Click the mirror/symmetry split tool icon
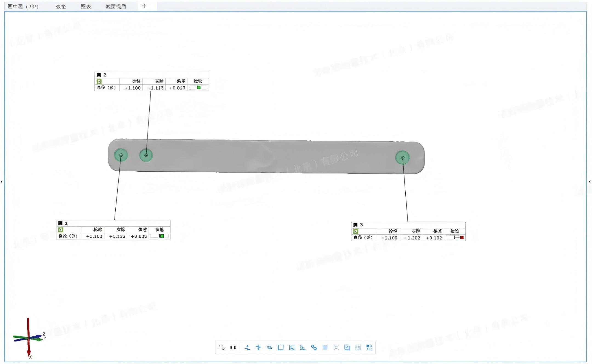Viewport: 592px width, 364px height. [233, 348]
